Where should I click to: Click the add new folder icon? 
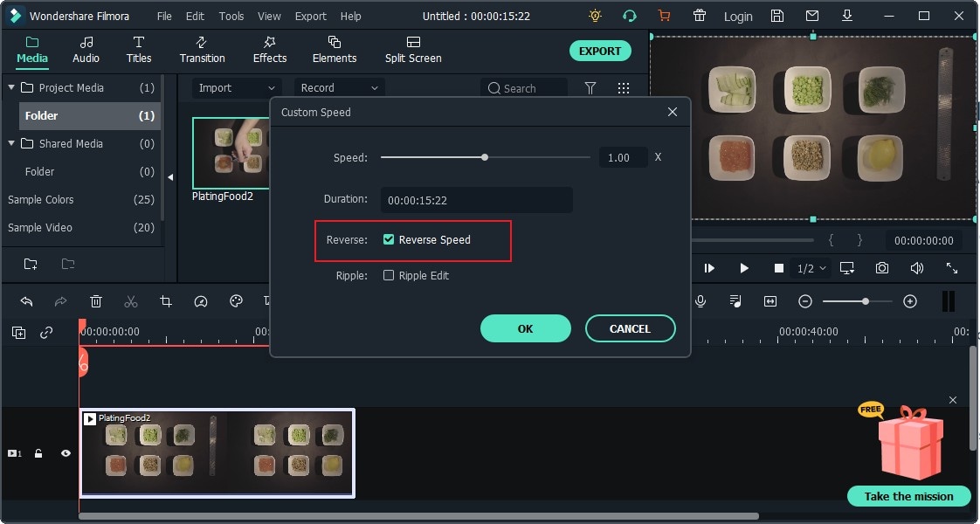click(x=30, y=264)
